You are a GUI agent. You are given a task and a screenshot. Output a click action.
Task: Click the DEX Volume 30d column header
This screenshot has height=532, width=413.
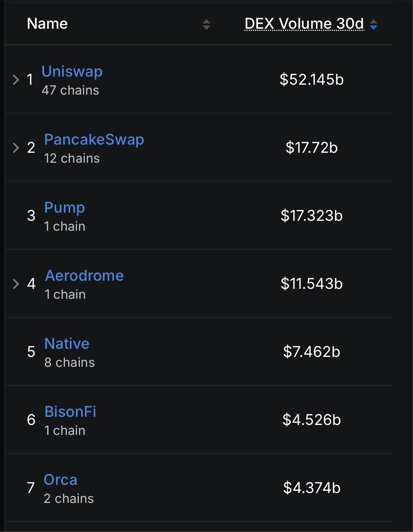click(304, 24)
